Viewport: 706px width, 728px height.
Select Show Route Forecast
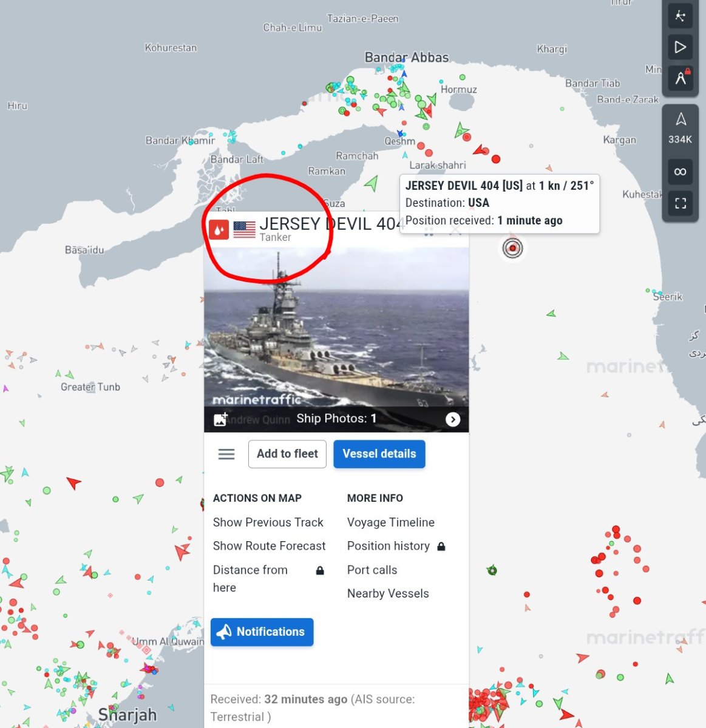269,546
